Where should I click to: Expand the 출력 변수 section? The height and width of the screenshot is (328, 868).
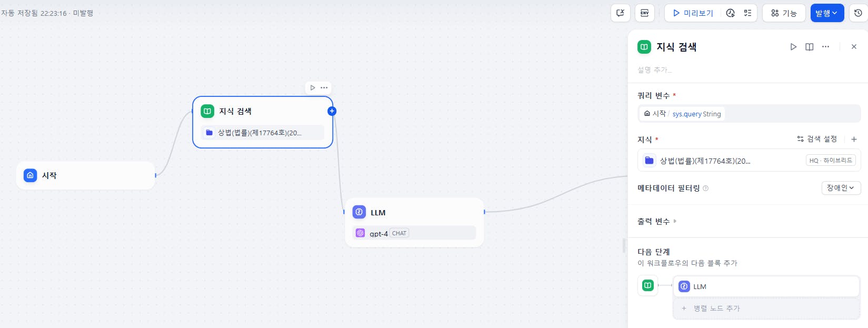click(657, 221)
